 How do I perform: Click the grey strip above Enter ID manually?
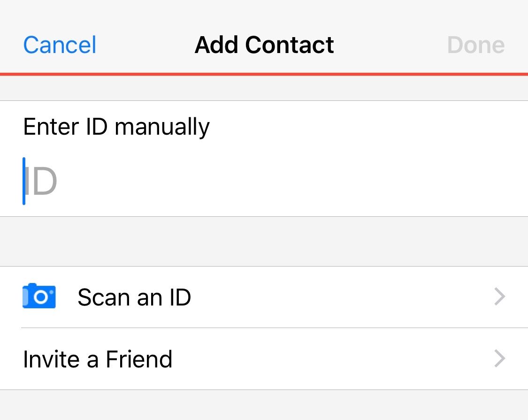264,88
